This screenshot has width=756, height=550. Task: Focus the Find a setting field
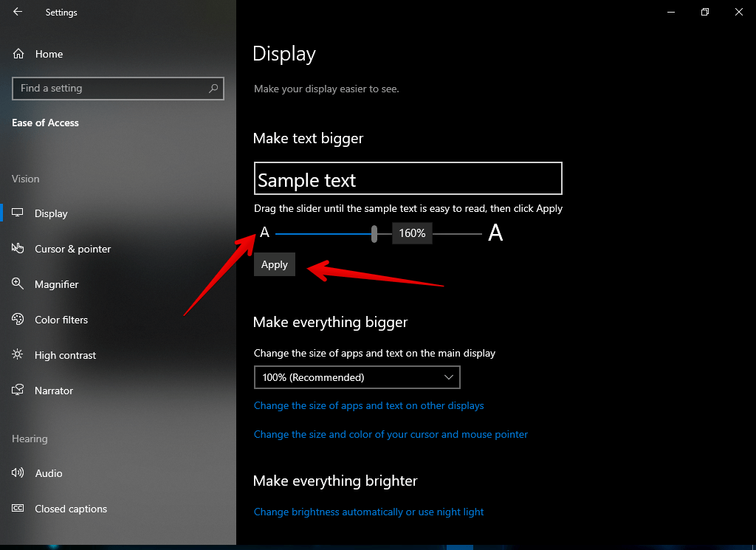click(x=111, y=89)
